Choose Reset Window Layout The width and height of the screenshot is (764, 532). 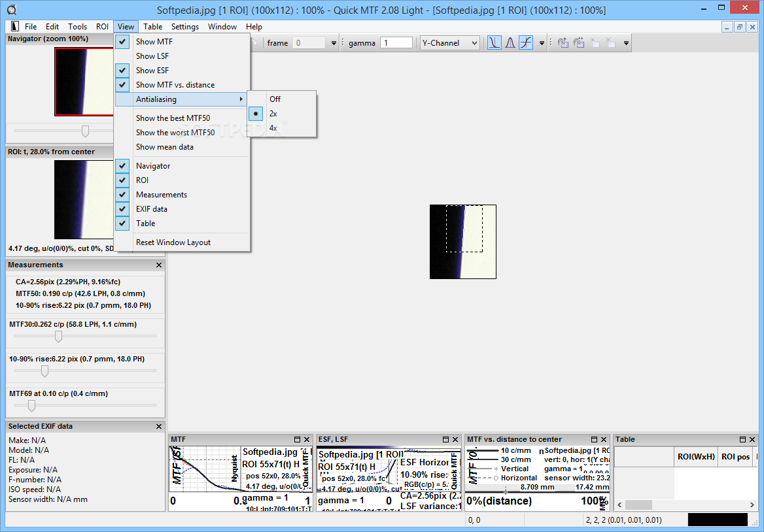tap(182, 242)
